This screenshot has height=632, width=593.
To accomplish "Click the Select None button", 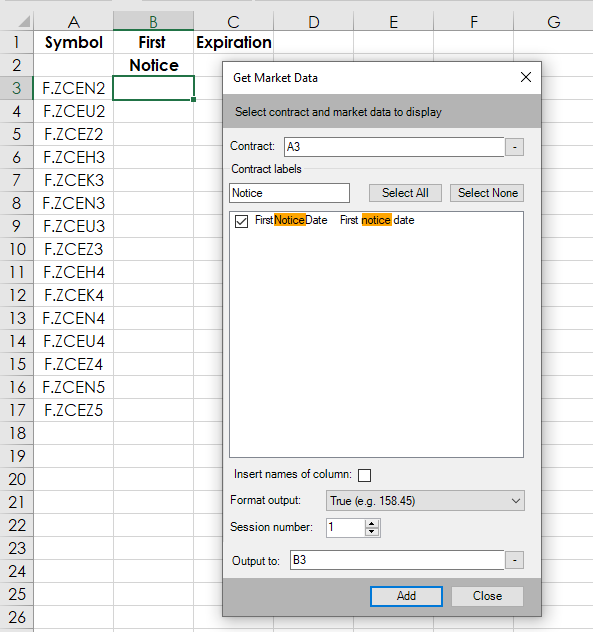I will [x=487, y=193].
